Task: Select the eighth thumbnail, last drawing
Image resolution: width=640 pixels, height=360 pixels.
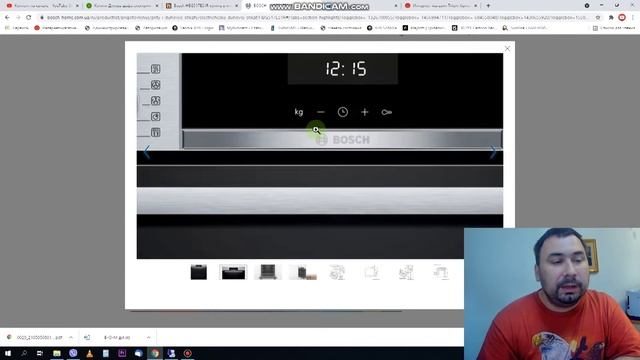Action: (441, 272)
